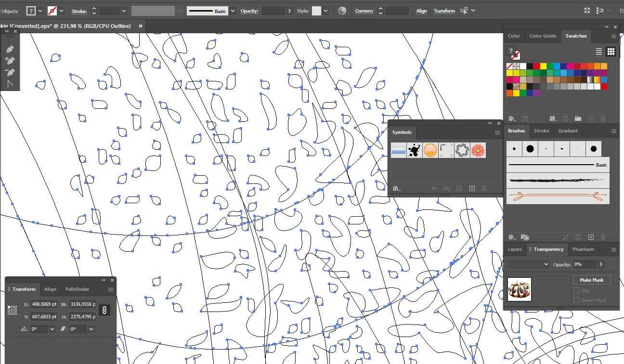624x364 pixels.
Task: Show Swatches panel in thumbnail grid view
Action: pos(611,52)
